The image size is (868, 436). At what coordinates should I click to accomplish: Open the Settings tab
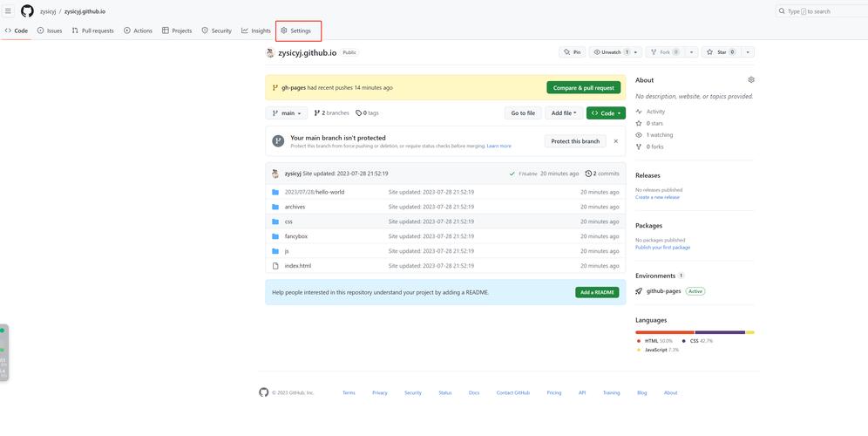click(296, 31)
